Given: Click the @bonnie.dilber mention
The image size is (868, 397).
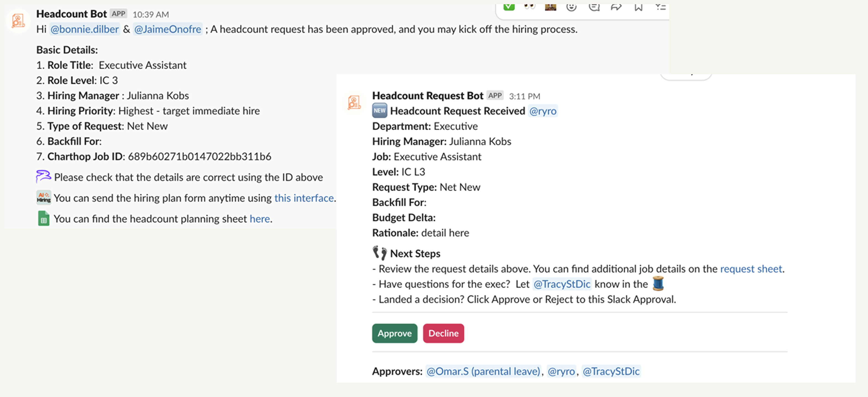Looking at the screenshot, I should coord(85,29).
